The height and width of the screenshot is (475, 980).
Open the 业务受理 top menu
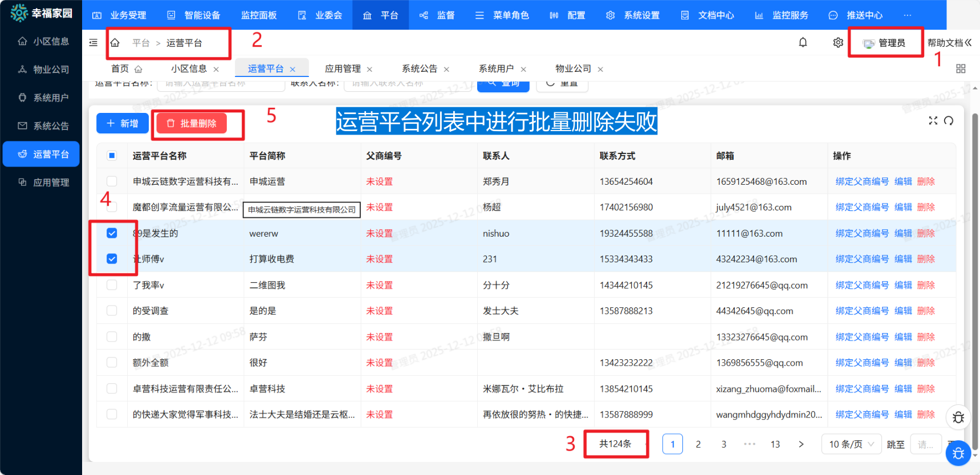(x=119, y=15)
